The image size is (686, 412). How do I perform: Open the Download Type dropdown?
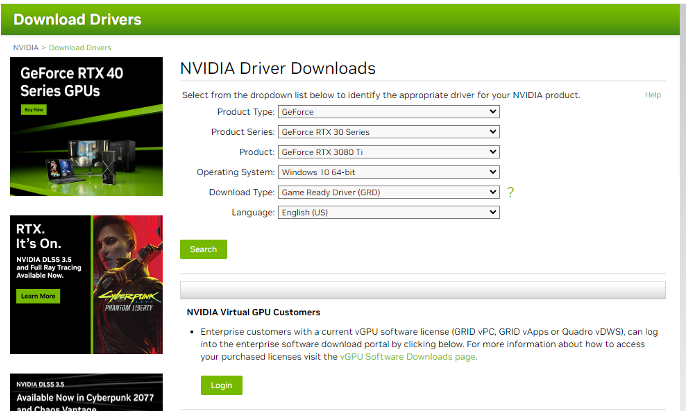pyautogui.click(x=388, y=192)
